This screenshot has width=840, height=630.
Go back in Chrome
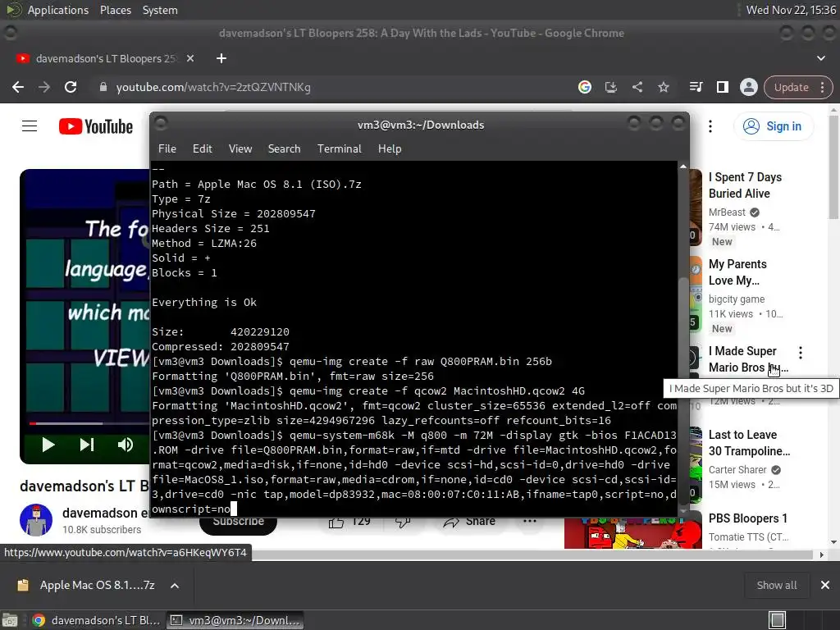coord(18,87)
